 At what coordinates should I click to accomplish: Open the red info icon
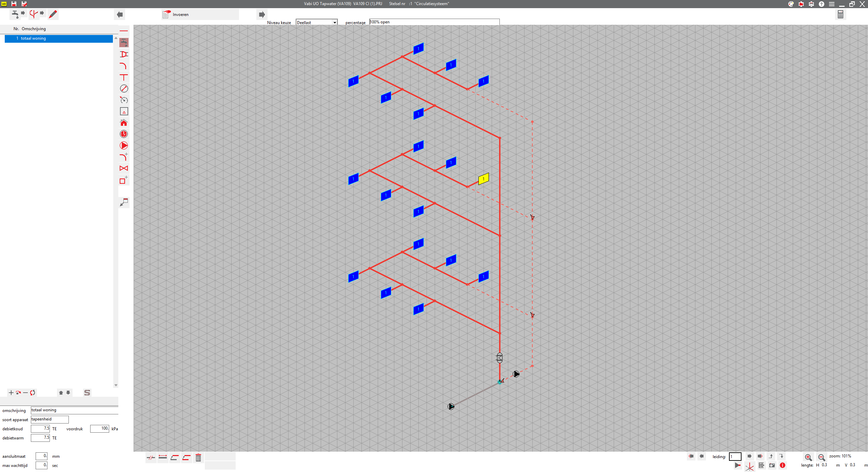[x=783, y=465]
